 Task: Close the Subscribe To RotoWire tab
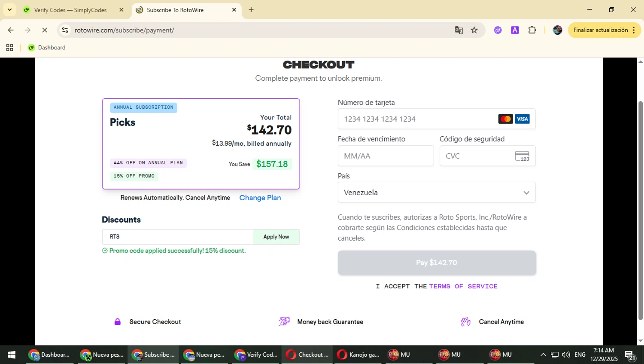click(234, 9)
